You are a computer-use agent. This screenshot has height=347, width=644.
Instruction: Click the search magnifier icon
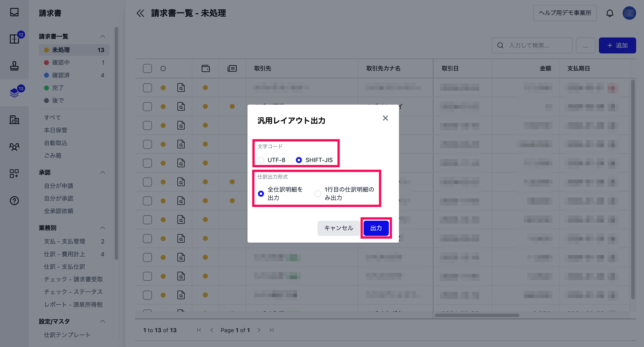pos(500,45)
